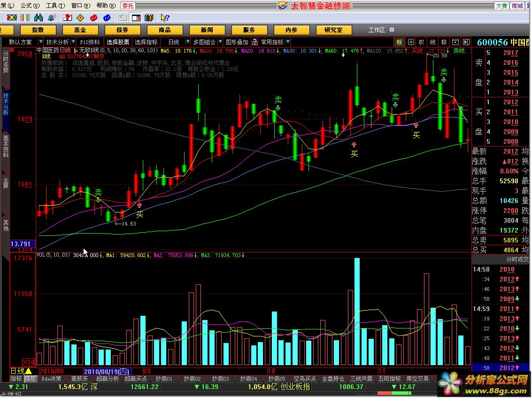Image resolution: width=532 pixels, height=398 pixels.
Task: Select the 全盘持仓 bottom tab
Action: click(333, 379)
